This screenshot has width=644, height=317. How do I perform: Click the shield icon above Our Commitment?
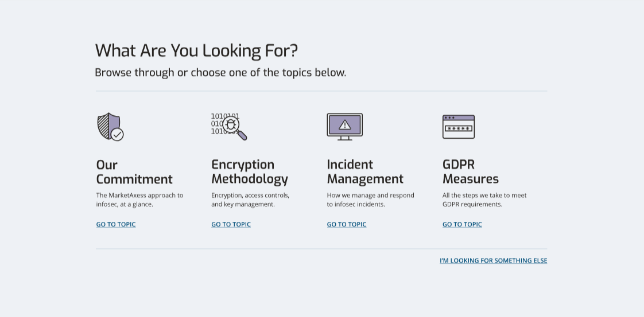click(110, 127)
